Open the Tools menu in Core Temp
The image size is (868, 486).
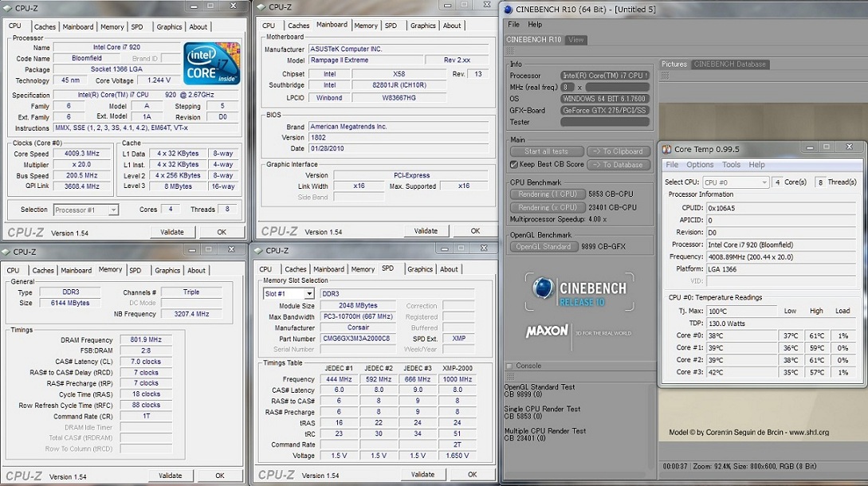[x=731, y=165]
